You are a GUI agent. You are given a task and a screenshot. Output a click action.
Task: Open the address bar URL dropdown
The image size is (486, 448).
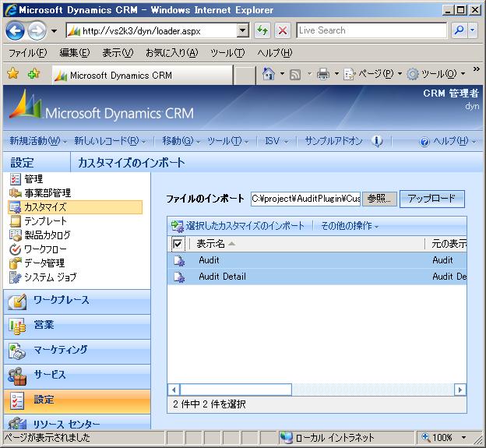click(243, 30)
